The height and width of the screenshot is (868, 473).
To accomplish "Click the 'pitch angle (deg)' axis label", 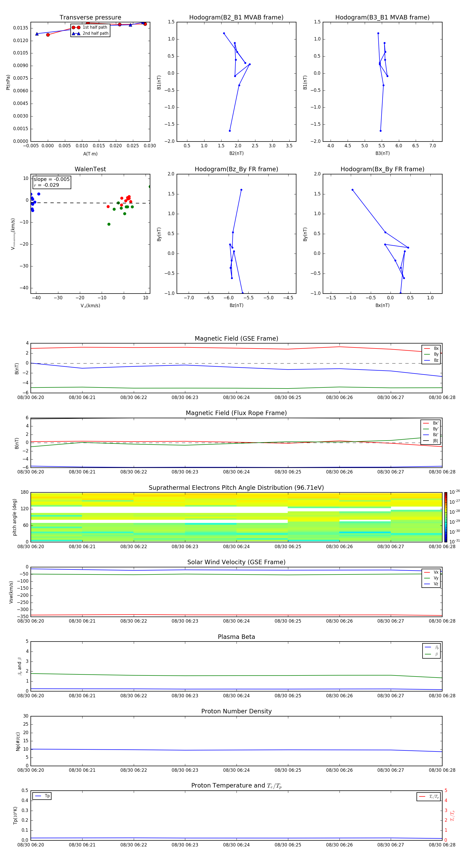I will tap(14, 517).
